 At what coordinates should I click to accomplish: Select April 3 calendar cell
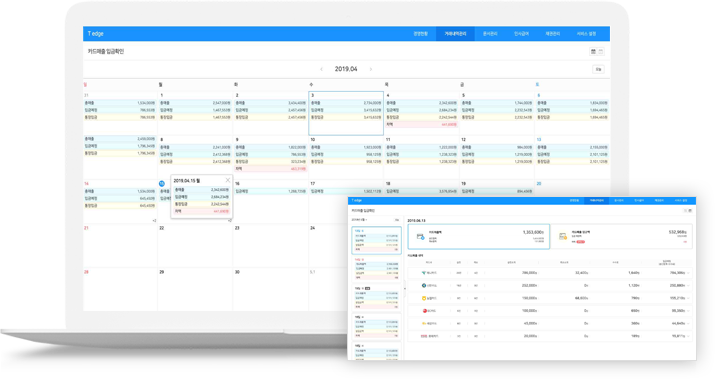(x=346, y=113)
